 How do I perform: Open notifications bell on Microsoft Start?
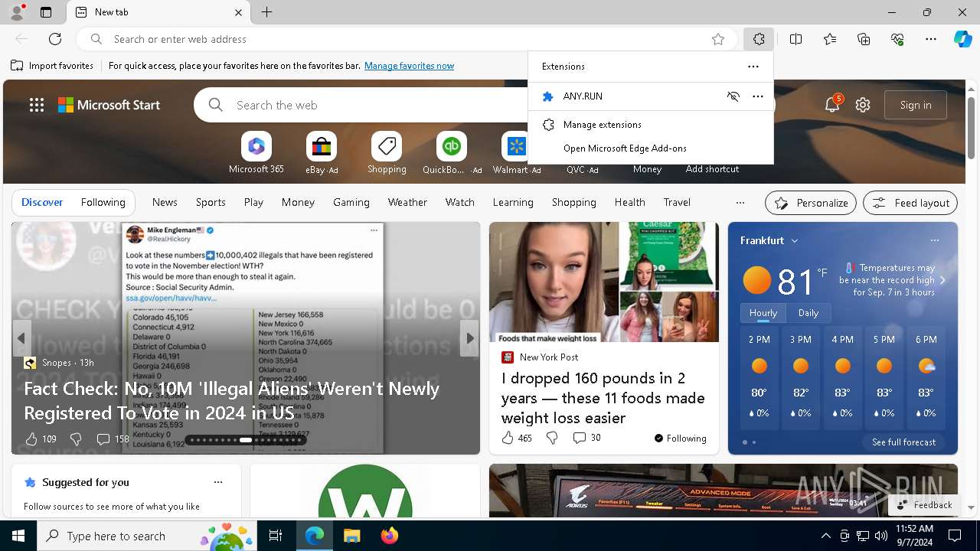(832, 106)
